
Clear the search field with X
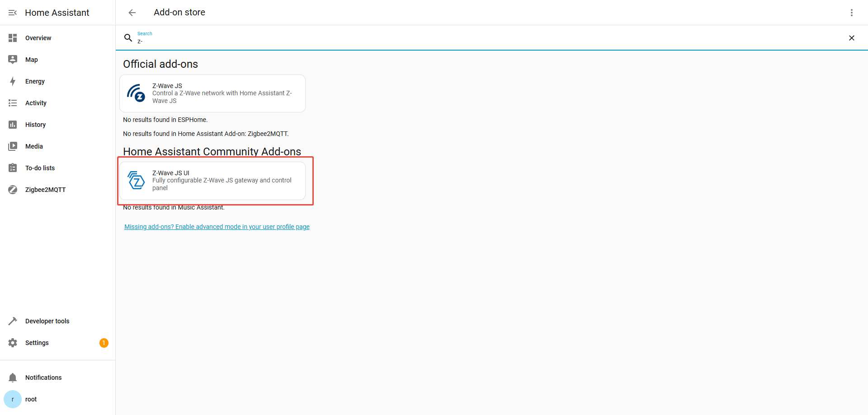(x=851, y=38)
